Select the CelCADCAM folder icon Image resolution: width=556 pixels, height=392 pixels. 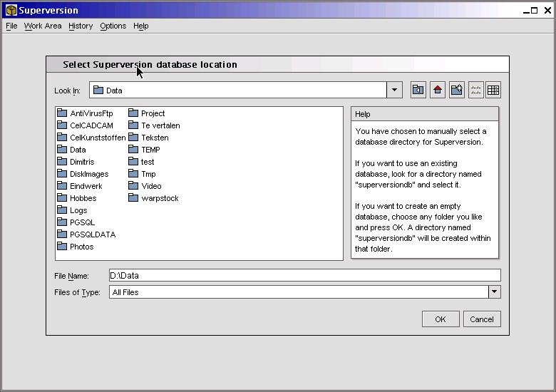[62, 125]
